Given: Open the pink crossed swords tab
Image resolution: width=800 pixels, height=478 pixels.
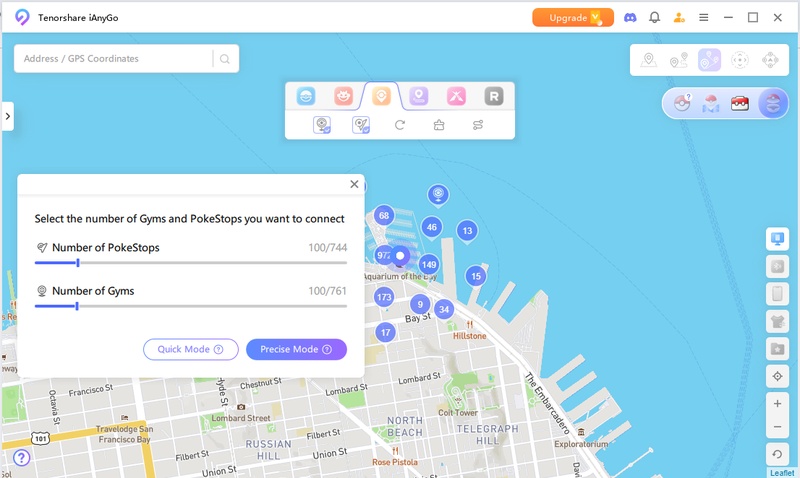Looking at the screenshot, I should pyautogui.click(x=456, y=96).
